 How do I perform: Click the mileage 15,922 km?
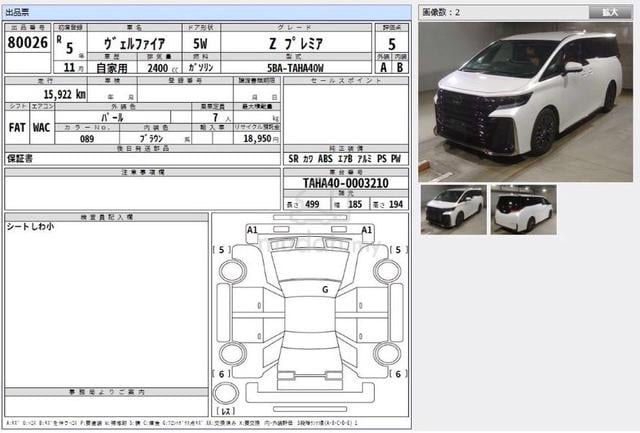coord(64,95)
